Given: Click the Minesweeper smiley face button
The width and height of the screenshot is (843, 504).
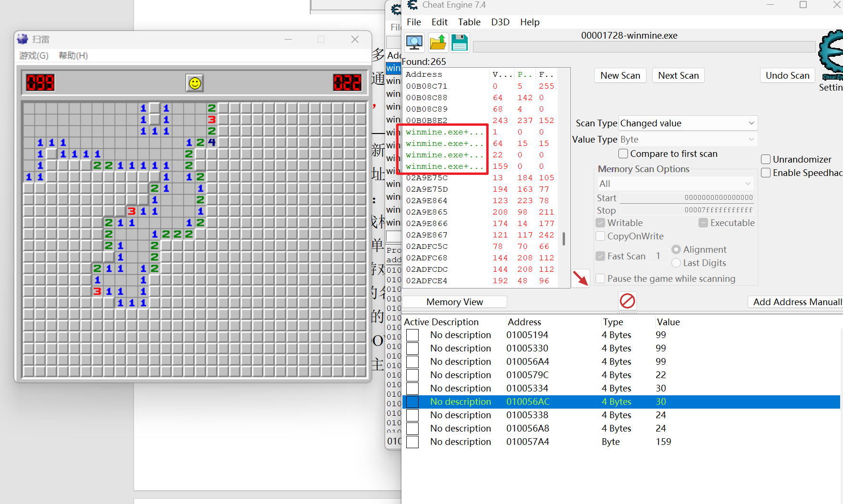Looking at the screenshot, I should [195, 83].
